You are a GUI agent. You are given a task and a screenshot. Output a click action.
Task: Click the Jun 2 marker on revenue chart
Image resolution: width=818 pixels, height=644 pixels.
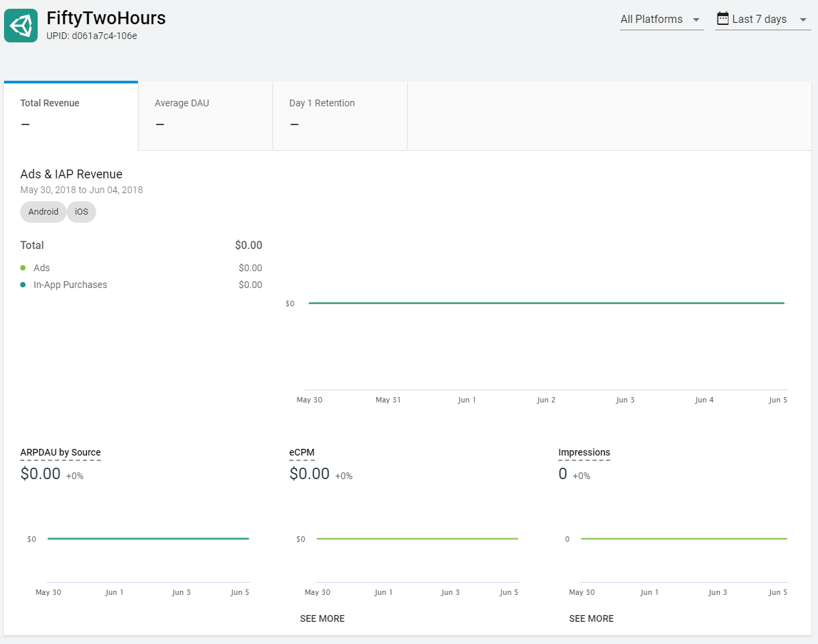[546, 400]
